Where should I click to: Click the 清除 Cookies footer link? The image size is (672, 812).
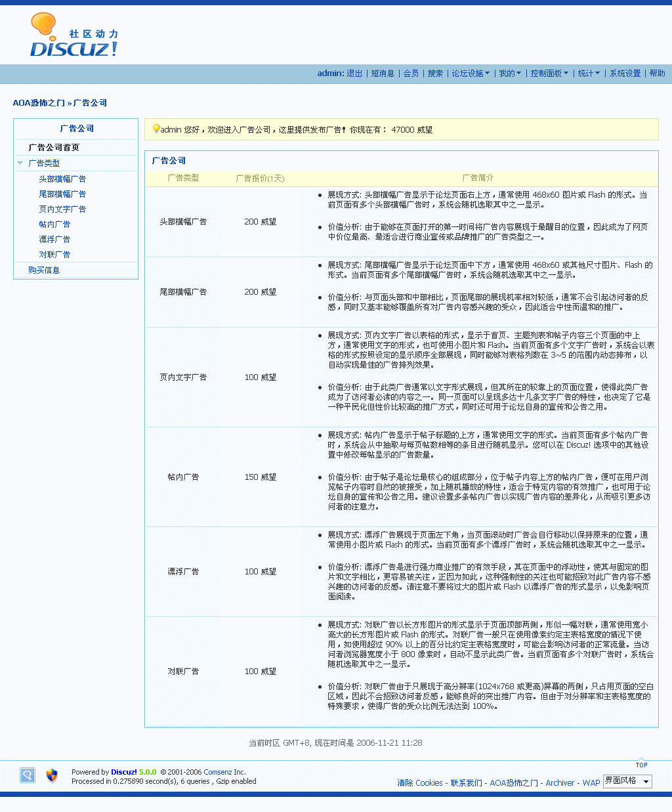[420, 782]
